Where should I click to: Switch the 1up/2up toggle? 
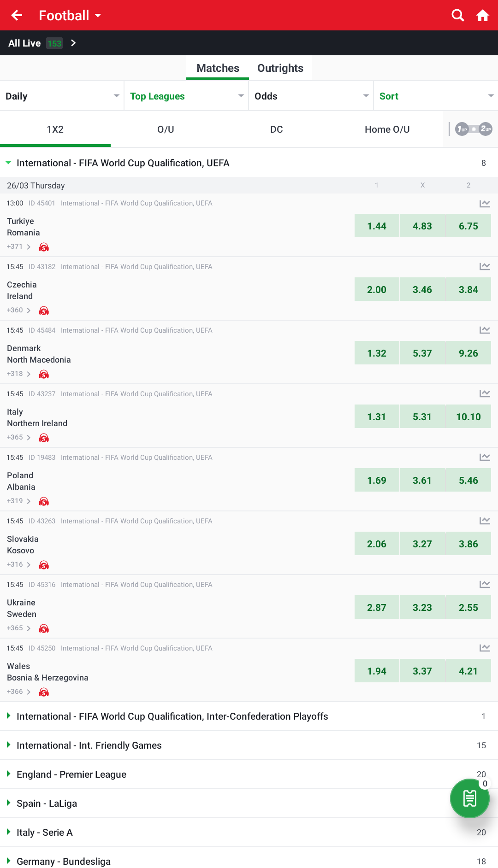473,129
